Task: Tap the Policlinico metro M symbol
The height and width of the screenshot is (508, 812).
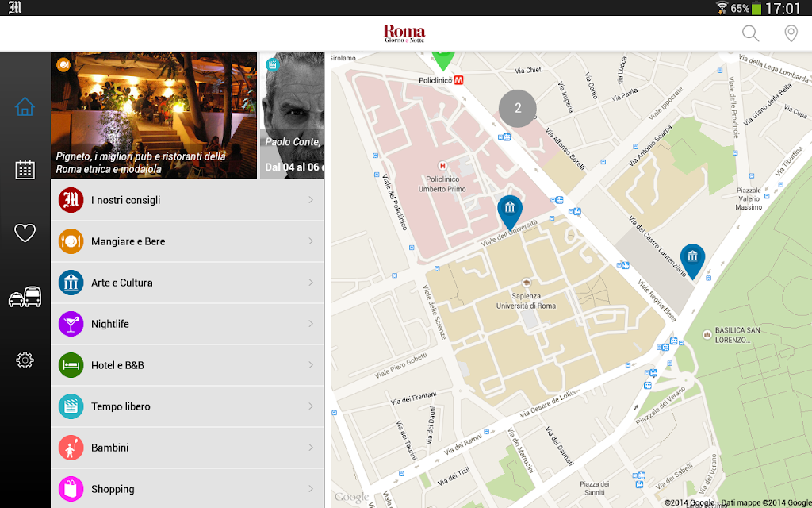Action: 458,80
